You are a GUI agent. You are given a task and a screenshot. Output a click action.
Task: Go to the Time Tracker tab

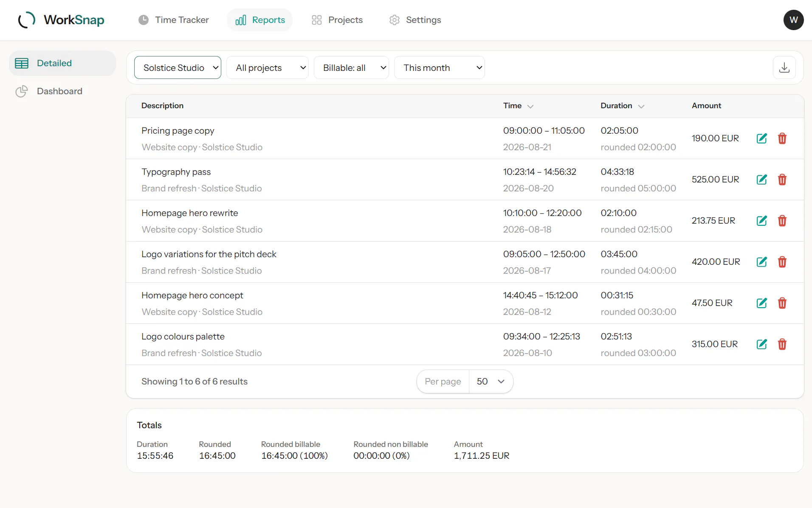pyautogui.click(x=173, y=20)
